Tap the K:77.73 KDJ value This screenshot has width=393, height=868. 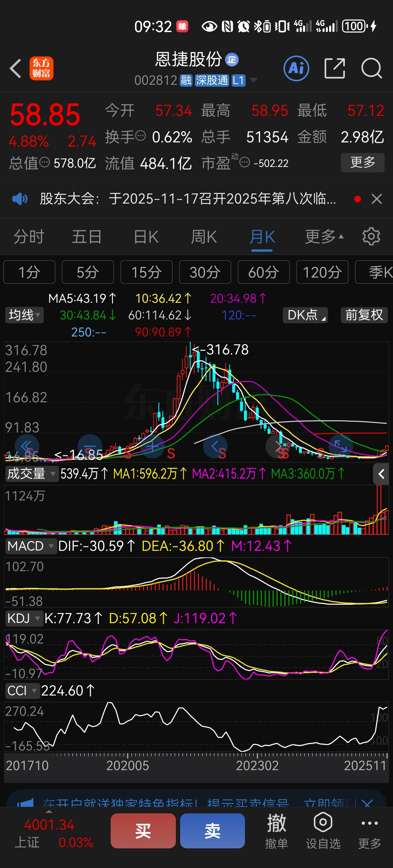pyautogui.click(x=73, y=618)
